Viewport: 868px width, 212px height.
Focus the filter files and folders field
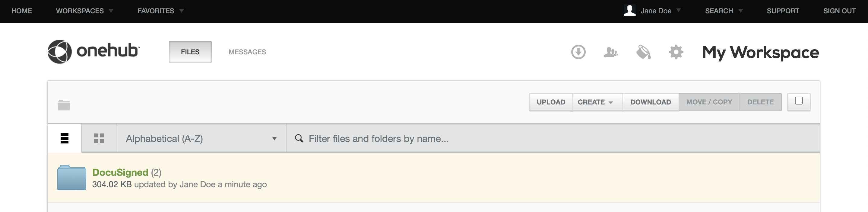coord(553,138)
